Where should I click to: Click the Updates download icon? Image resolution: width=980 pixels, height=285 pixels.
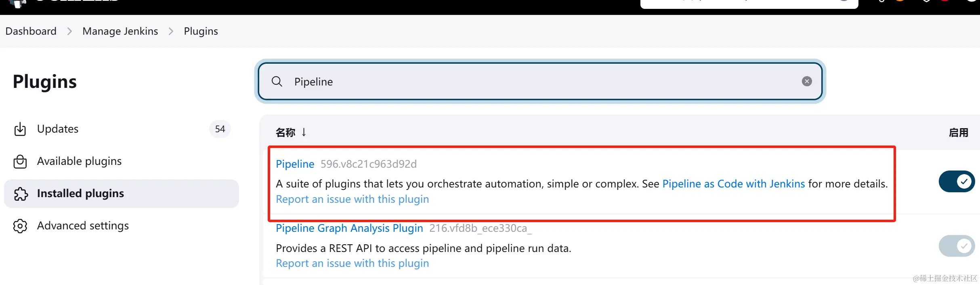pyautogui.click(x=20, y=129)
